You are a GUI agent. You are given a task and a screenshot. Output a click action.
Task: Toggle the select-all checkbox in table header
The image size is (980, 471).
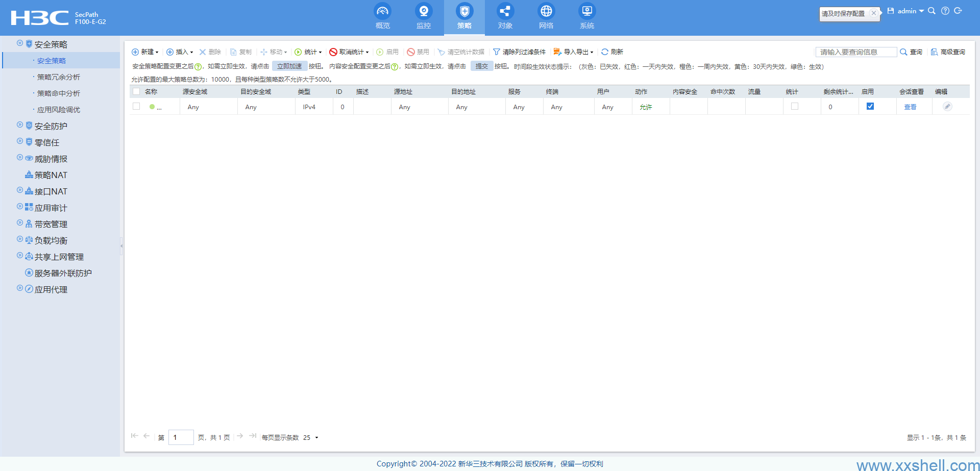point(136,92)
